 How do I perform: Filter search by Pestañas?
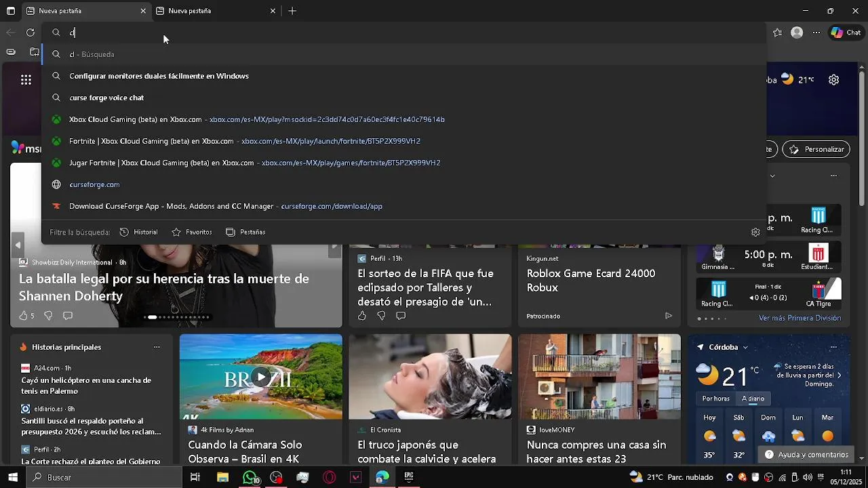[245, 232]
